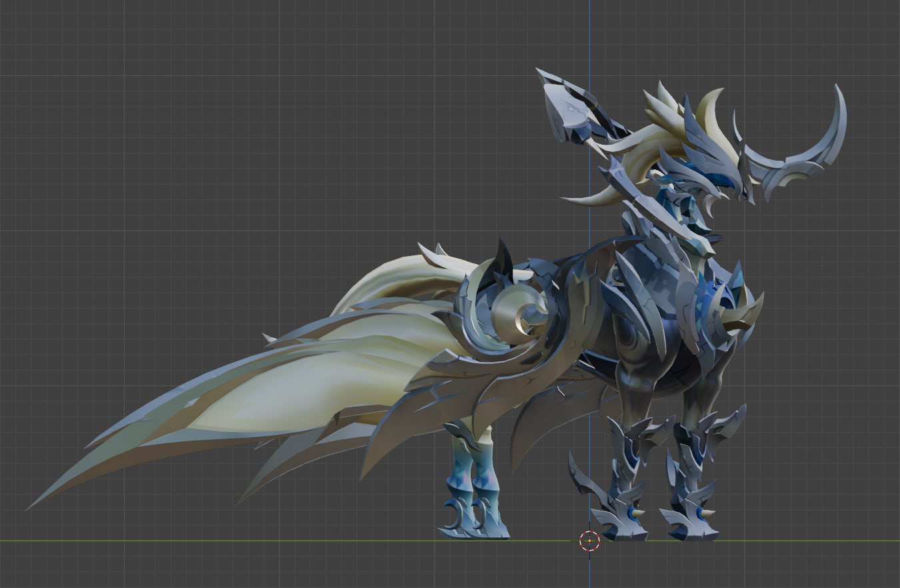The width and height of the screenshot is (900, 588).
Task: Click the round crescent emblem on the creature's flank
Action: click(520, 315)
